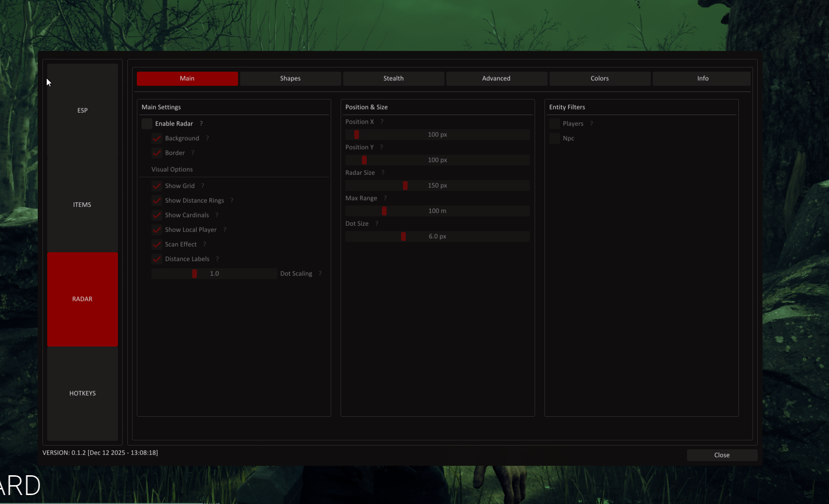Click the help icon next to Position X
Image resolution: width=829 pixels, height=504 pixels.
pos(382,122)
